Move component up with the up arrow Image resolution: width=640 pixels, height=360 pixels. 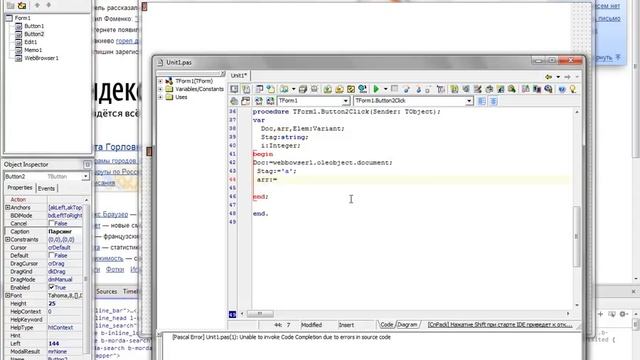[37, 5]
